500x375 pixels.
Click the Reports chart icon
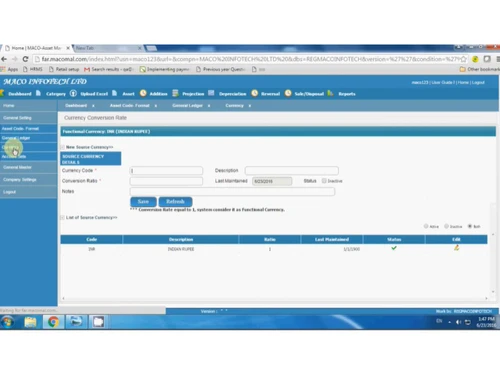[330, 93]
